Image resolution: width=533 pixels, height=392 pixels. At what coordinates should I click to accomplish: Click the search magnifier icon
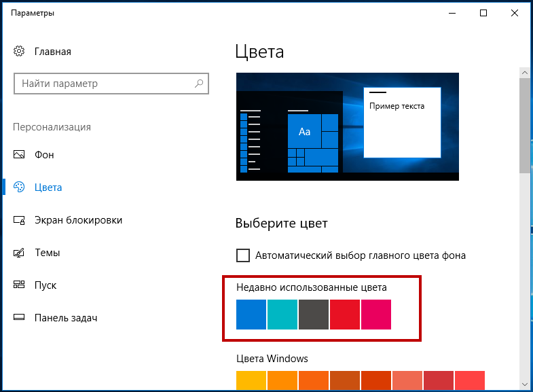pos(199,84)
